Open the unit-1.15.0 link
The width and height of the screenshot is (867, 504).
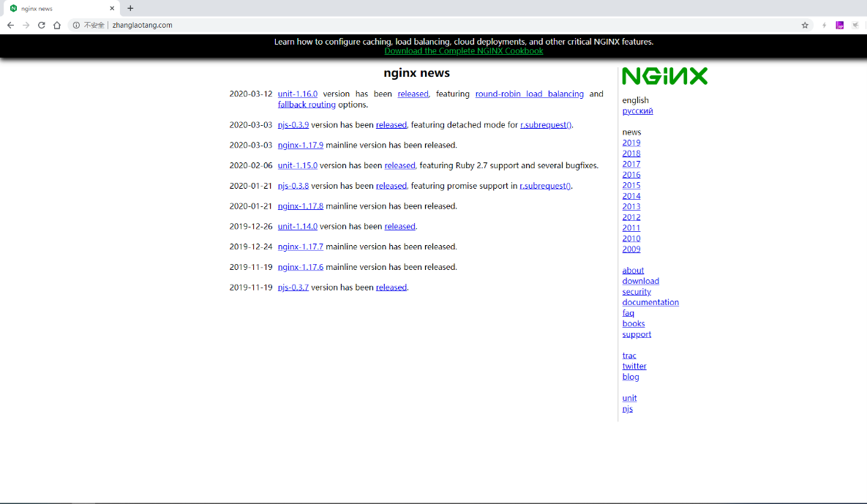coord(298,165)
